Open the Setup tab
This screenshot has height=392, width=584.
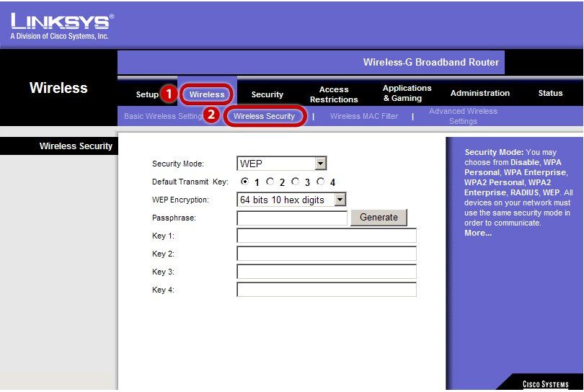click(x=147, y=94)
